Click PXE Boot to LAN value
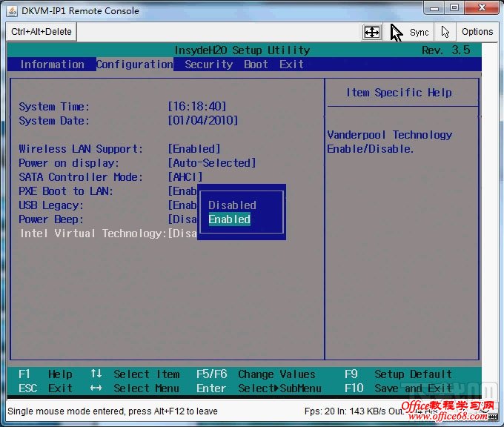The image size is (504, 427). pyautogui.click(x=182, y=191)
